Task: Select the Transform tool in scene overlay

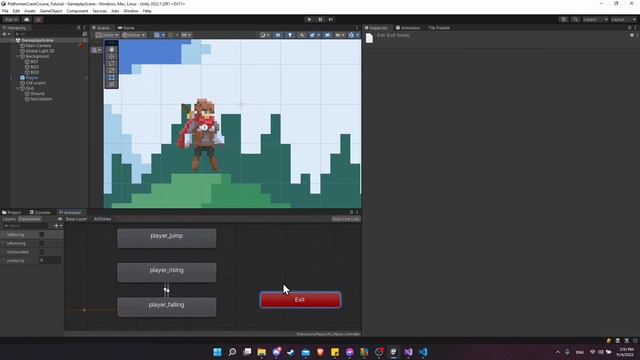Action: pyautogui.click(x=111, y=84)
